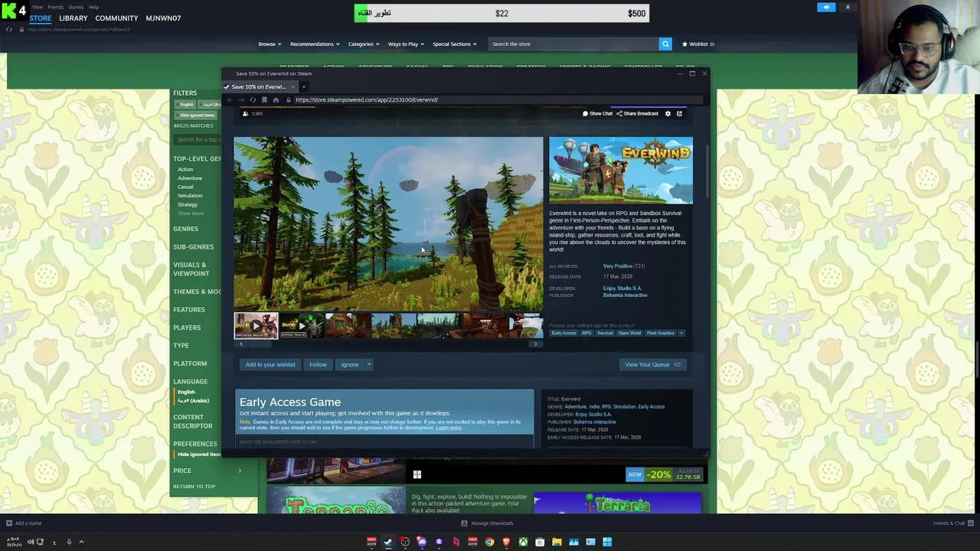This screenshot has height=551, width=980.
Task: Expand the Price filter section
Action: click(207, 471)
